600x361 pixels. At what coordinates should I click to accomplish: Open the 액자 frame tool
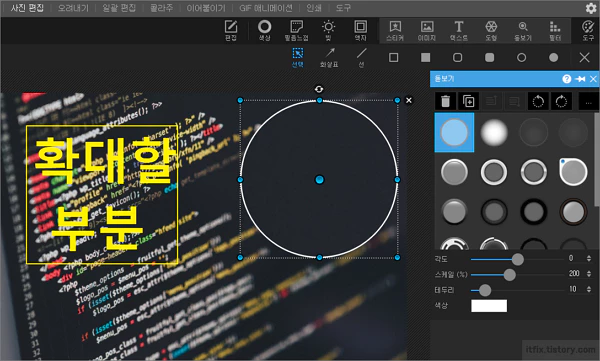(360, 30)
